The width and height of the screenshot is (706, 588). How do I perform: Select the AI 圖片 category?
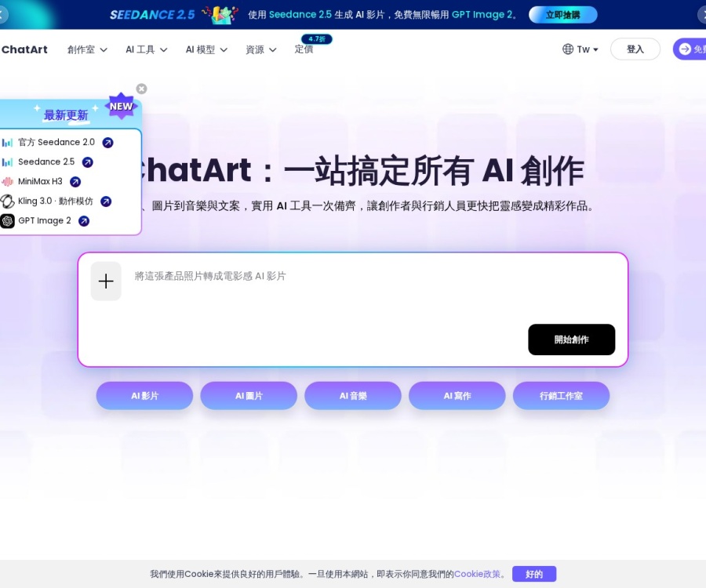tap(249, 396)
